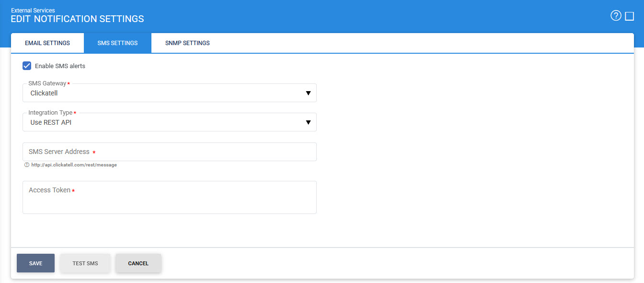Click the External Services breadcrumb text

(x=33, y=10)
